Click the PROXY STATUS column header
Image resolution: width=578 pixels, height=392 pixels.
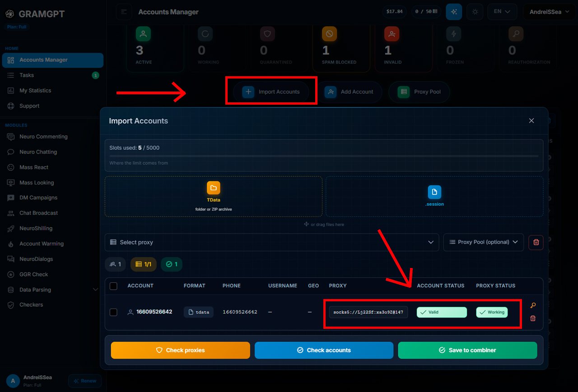496,286
